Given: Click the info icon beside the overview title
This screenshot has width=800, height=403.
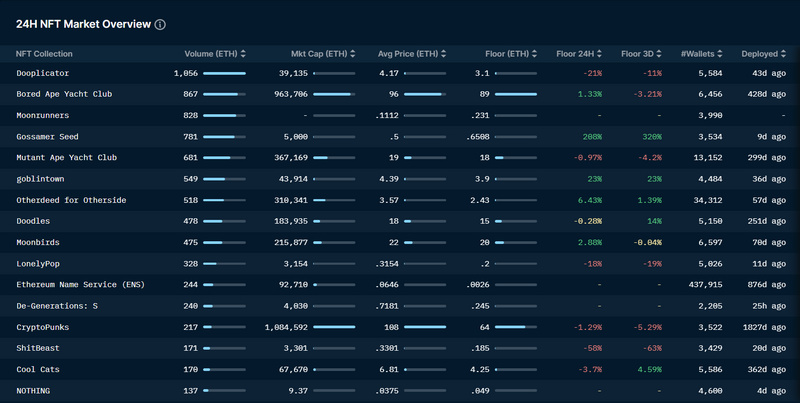Looking at the screenshot, I should click(161, 24).
